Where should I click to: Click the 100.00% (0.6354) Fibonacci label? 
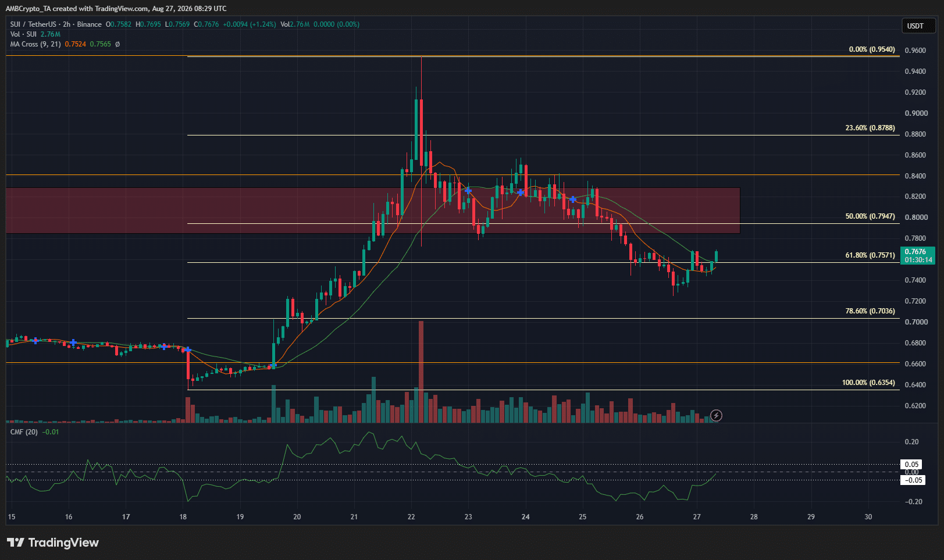tap(868, 383)
